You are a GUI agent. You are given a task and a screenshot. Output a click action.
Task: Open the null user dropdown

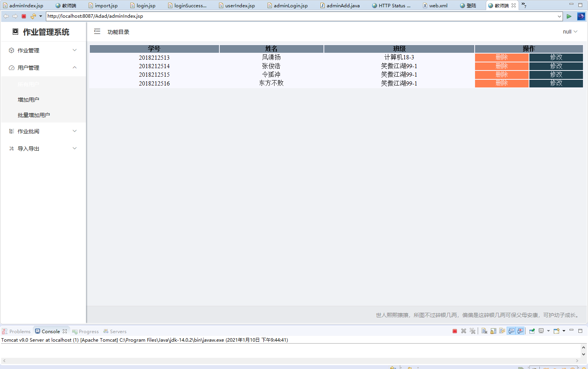pyautogui.click(x=570, y=32)
